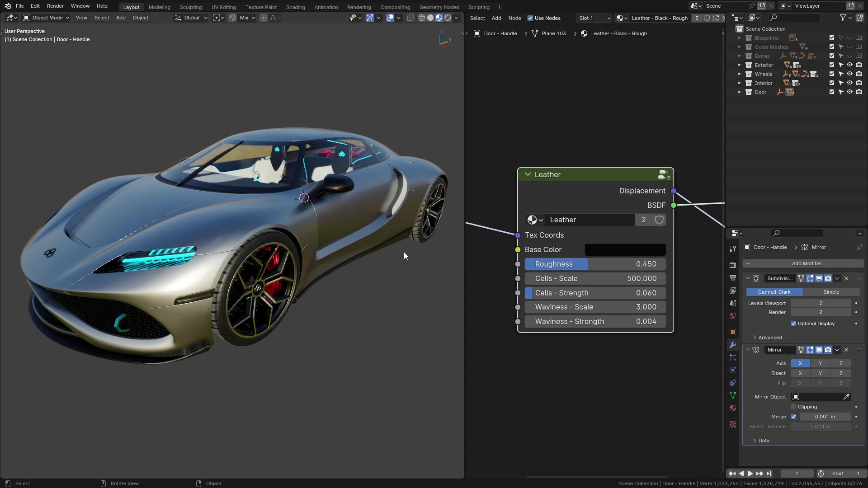Select the Simple subdivision type
The image size is (868, 488).
point(831,292)
